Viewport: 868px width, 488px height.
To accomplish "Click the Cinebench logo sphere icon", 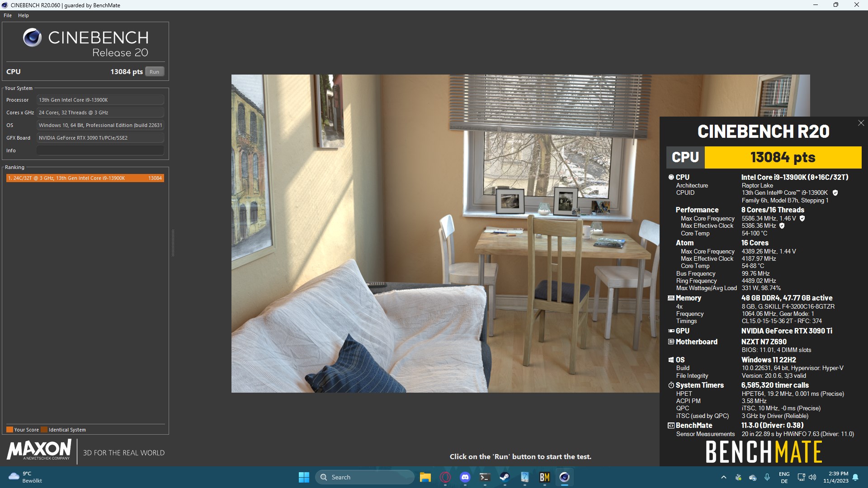I will point(32,38).
